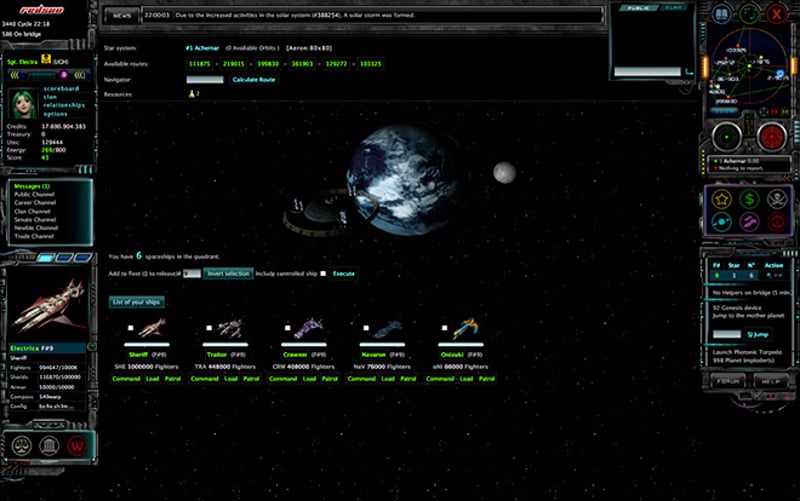The width and height of the screenshot is (800, 501).
Task: Open the Clan Channel entry
Action: tap(32, 211)
